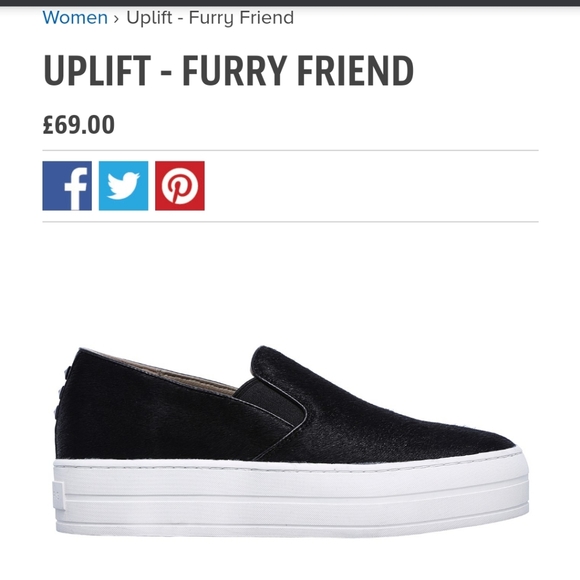Share the shoe on Facebook
The height and width of the screenshot is (580, 580).
[x=67, y=186]
